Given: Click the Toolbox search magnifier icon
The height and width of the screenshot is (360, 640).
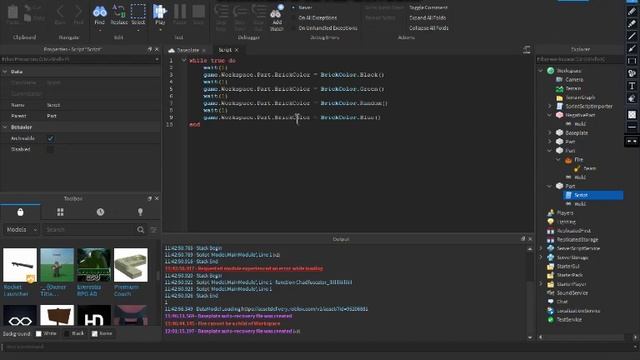Looking at the screenshot, I should [x=140, y=230].
